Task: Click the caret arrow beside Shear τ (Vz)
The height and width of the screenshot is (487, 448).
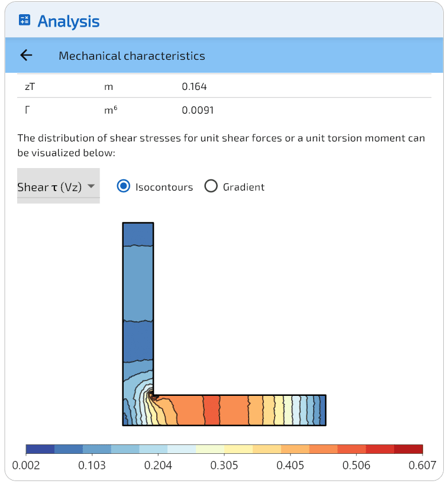Action: point(91,186)
